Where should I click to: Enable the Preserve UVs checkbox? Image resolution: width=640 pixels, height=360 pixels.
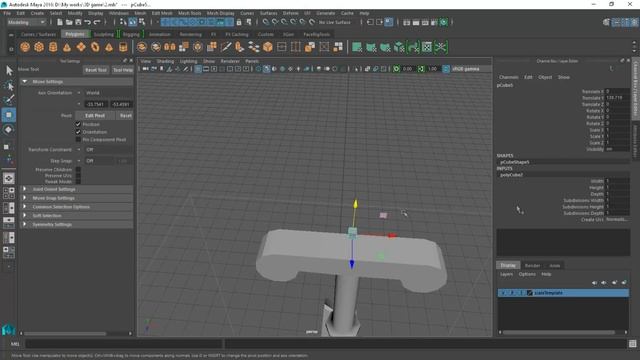(x=78, y=176)
